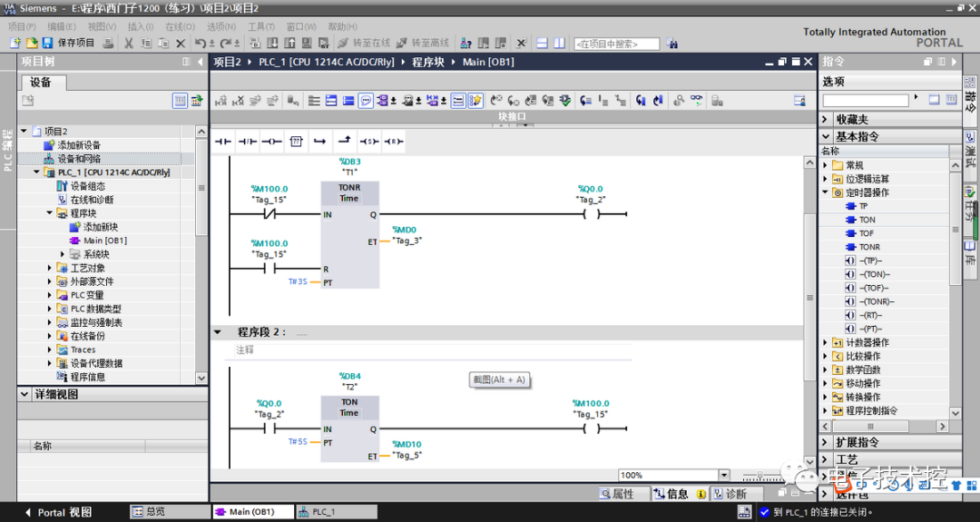980x522 pixels.
Task: Insert empty box [??] from favorites bar
Action: [296, 142]
